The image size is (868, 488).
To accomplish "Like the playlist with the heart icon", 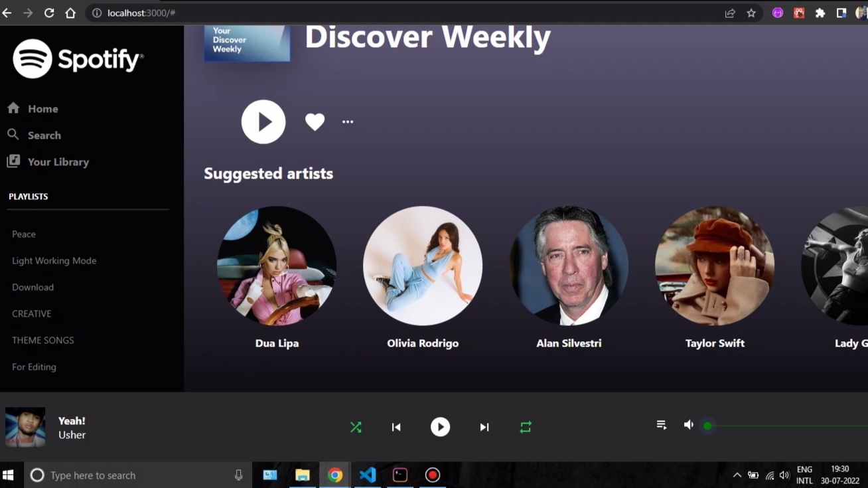I will pyautogui.click(x=315, y=122).
